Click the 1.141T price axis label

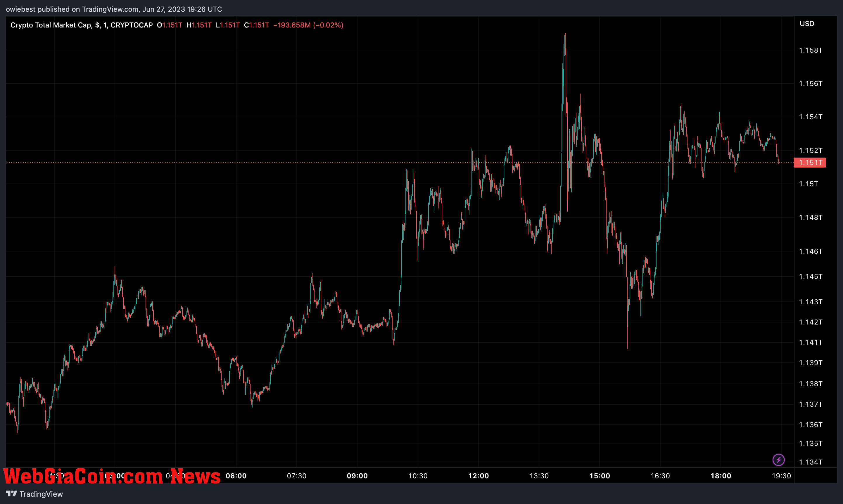[x=811, y=342]
